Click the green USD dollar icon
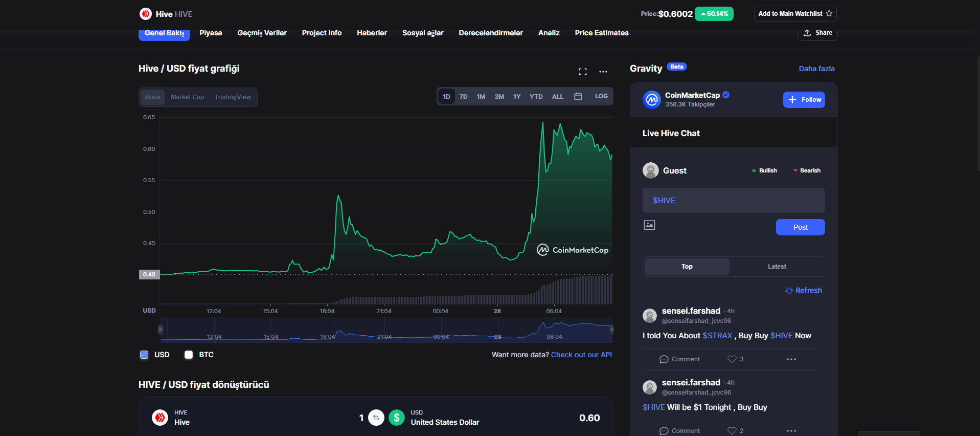Image resolution: width=980 pixels, height=436 pixels. pyautogui.click(x=397, y=418)
